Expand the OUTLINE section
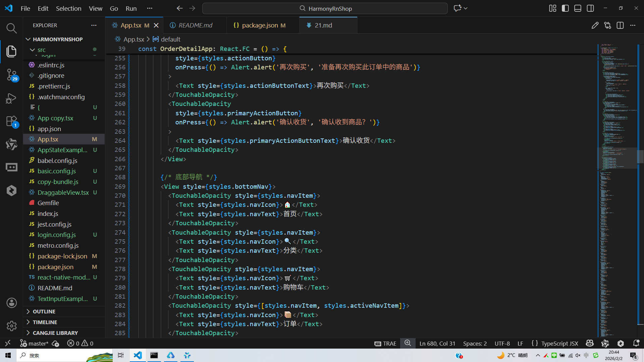 click(x=44, y=311)
